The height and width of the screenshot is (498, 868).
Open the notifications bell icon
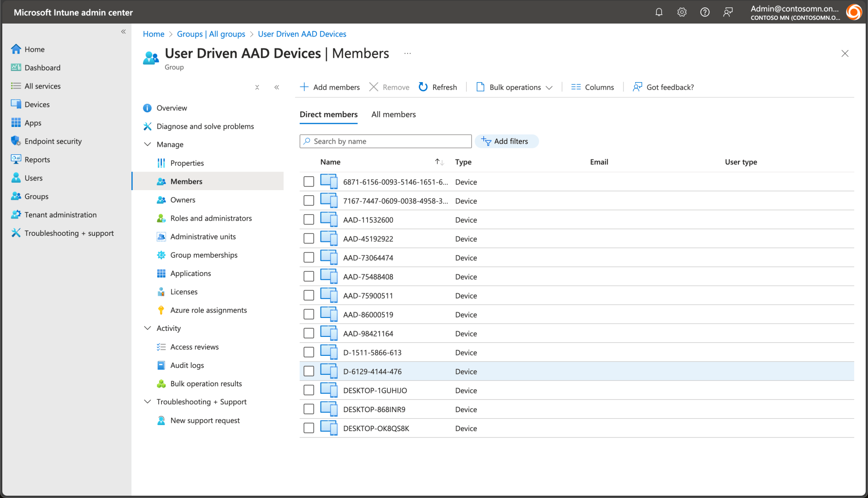(x=659, y=12)
